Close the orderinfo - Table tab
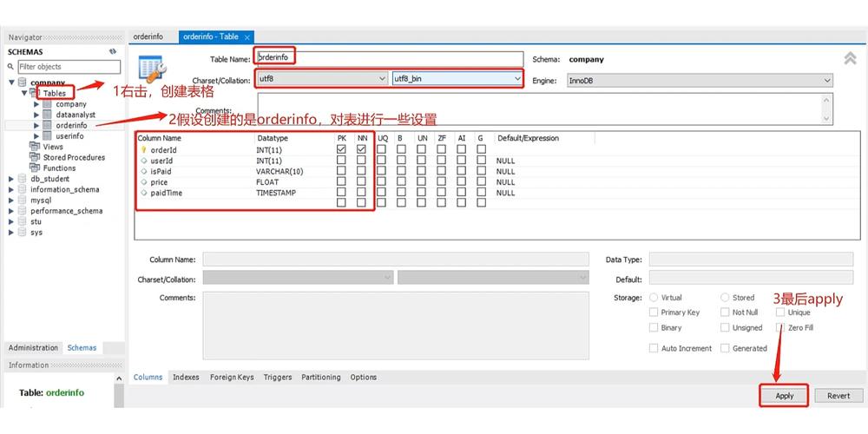The width and height of the screenshot is (868, 434). coord(247,37)
